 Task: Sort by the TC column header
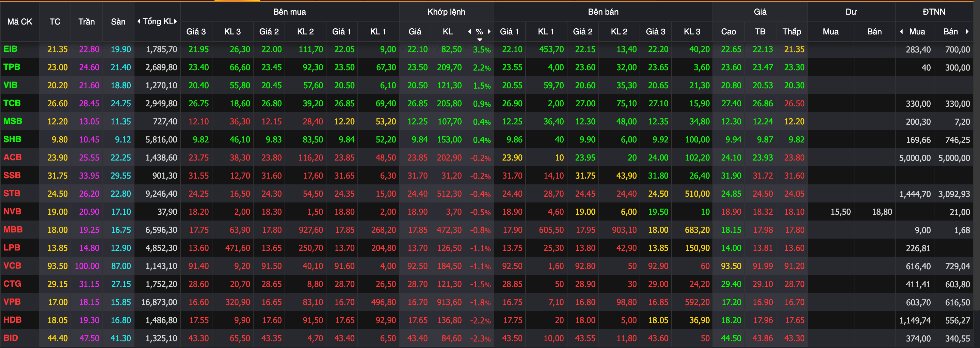(x=55, y=22)
